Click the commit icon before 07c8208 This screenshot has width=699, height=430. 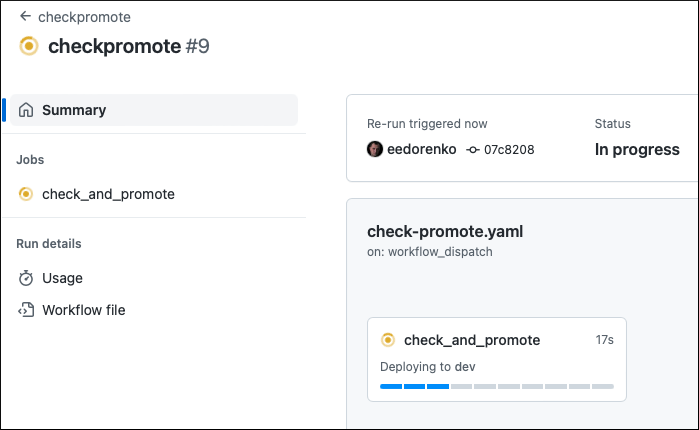(473, 149)
